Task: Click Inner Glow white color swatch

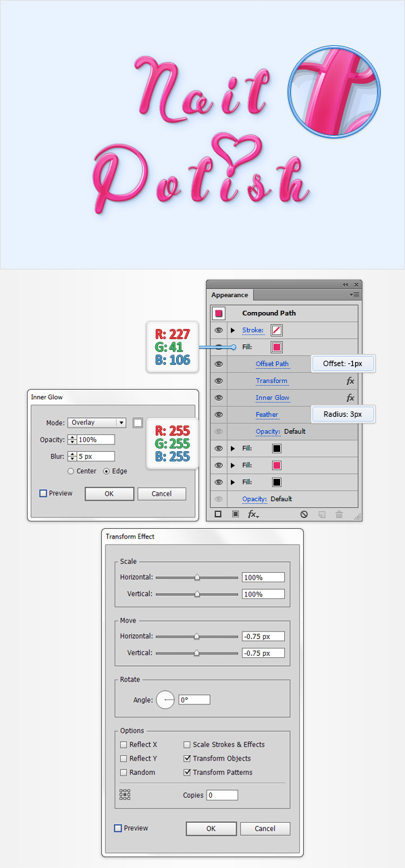Action: (x=138, y=423)
